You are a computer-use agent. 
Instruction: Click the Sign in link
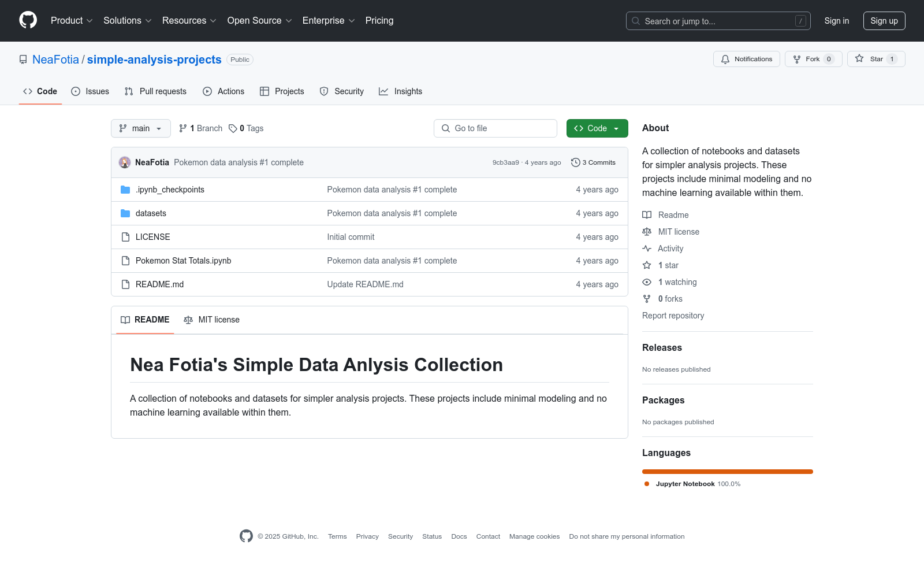point(837,21)
